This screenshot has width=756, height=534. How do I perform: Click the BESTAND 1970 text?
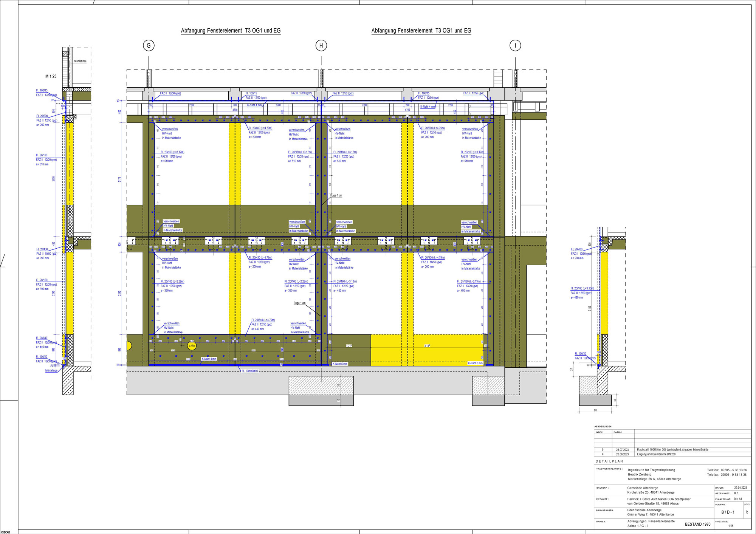coord(697,524)
